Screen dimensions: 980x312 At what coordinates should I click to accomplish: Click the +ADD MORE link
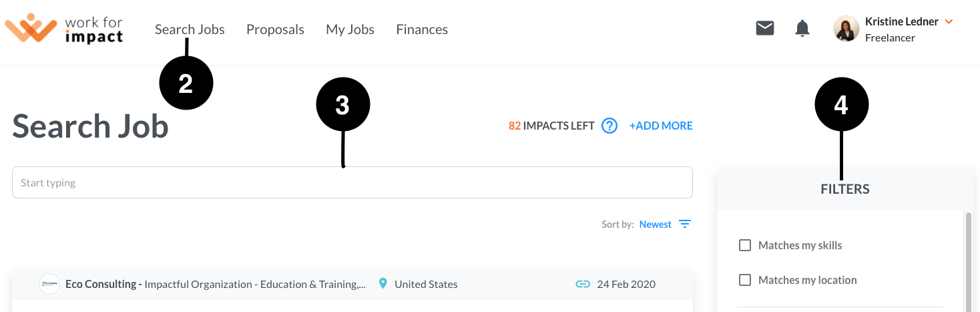tap(661, 126)
